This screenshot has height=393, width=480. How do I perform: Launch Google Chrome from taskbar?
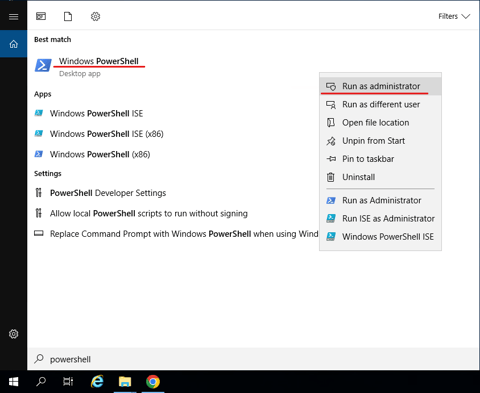coord(153,382)
